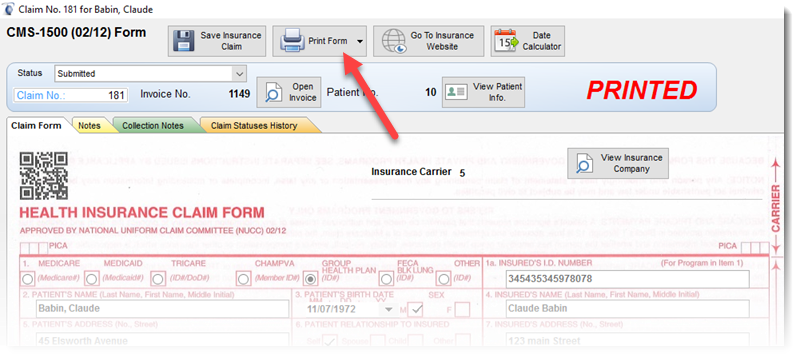Select the Other insurance type radio button
This screenshot has width=799, height=361.
point(444,278)
